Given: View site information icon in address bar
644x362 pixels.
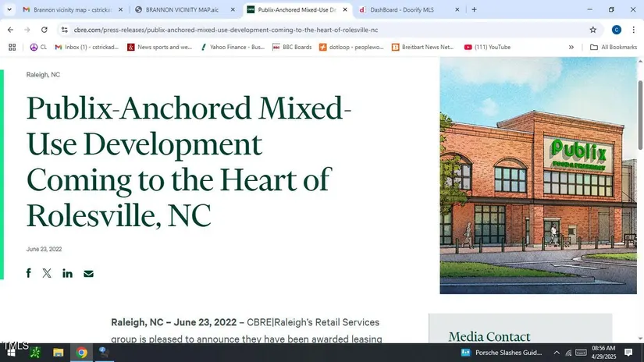Looking at the screenshot, I should pyautogui.click(x=65, y=30).
